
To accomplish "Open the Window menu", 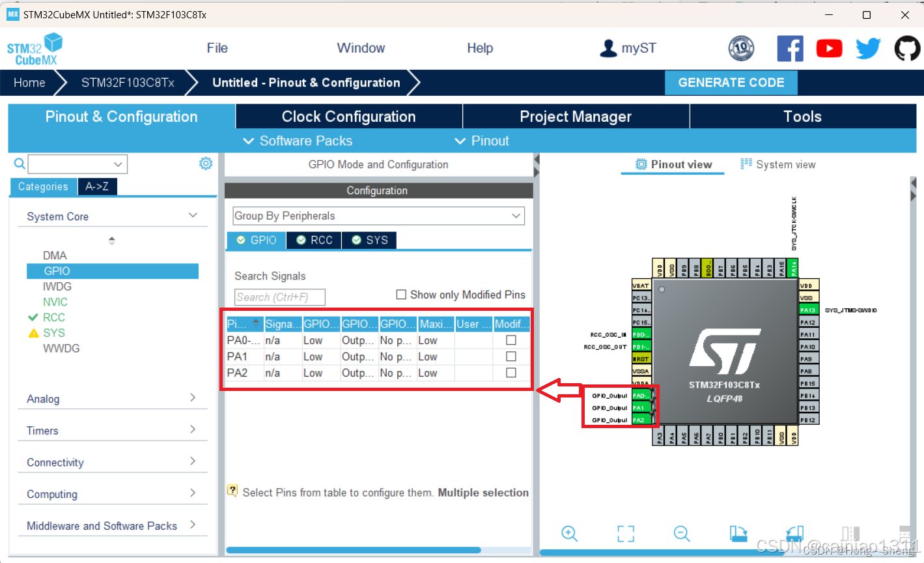I will (361, 48).
